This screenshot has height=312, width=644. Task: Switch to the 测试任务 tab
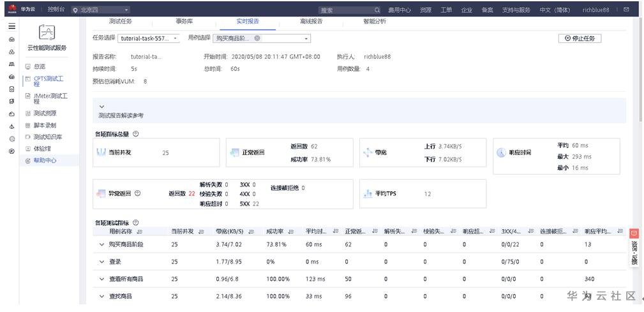121,21
